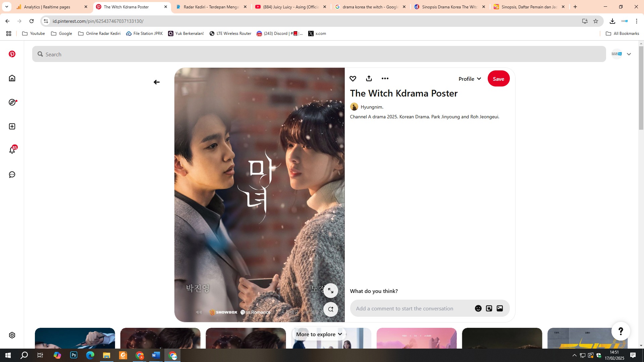Click the user account avatar top-right
Screen dimensions: 644x362
617,54
